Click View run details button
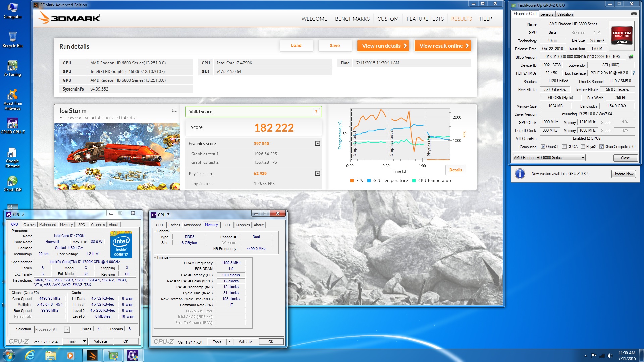Image resolution: width=644 pixels, height=362 pixels. click(x=383, y=46)
